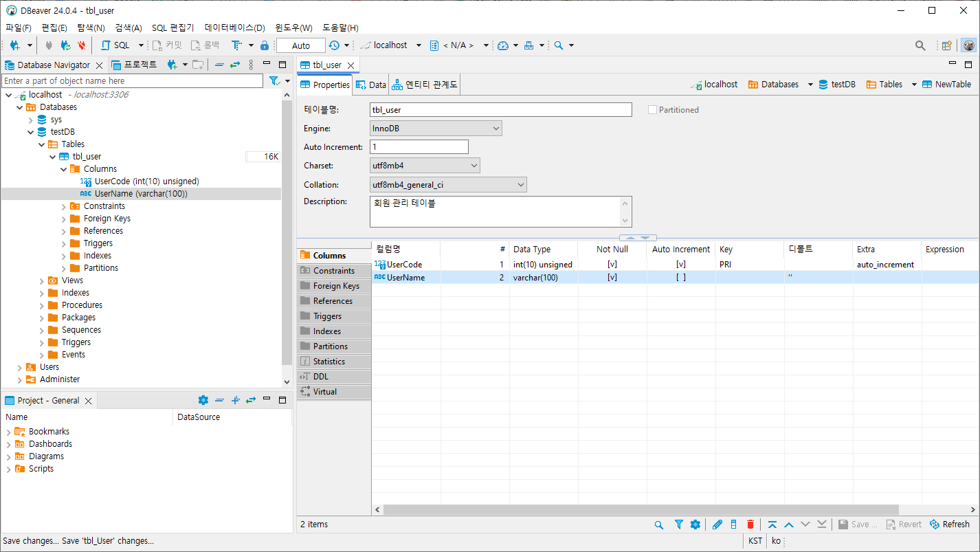980x552 pixels.
Task: Expand the Views node in navigator
Action: (42, 280)
